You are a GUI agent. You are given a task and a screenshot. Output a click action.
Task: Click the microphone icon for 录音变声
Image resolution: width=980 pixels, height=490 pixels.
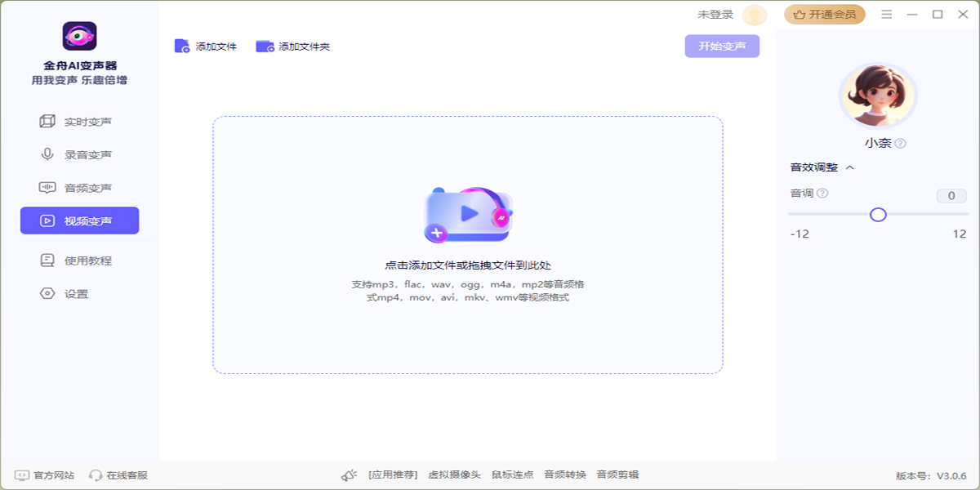[47, 154]
